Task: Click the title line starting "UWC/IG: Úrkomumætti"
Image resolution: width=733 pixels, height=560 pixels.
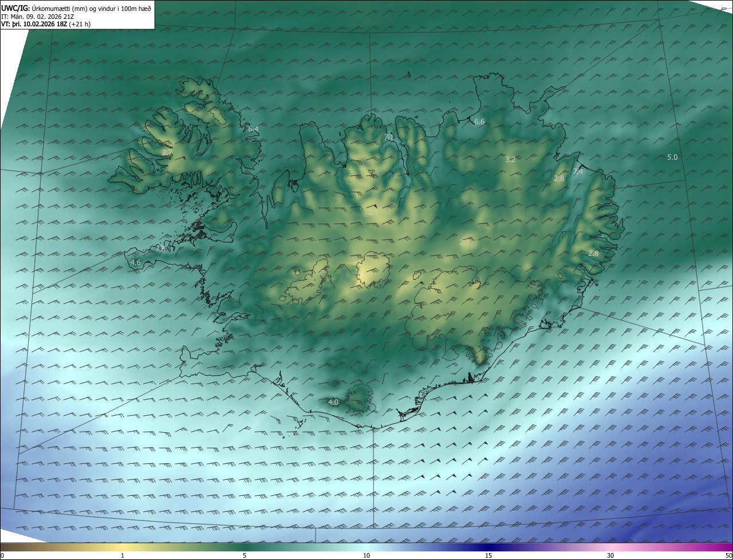Action: coord(76,7)
